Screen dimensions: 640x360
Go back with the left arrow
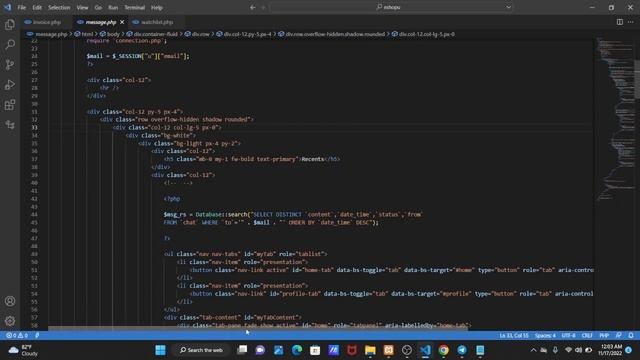click(x=253, y=7)
